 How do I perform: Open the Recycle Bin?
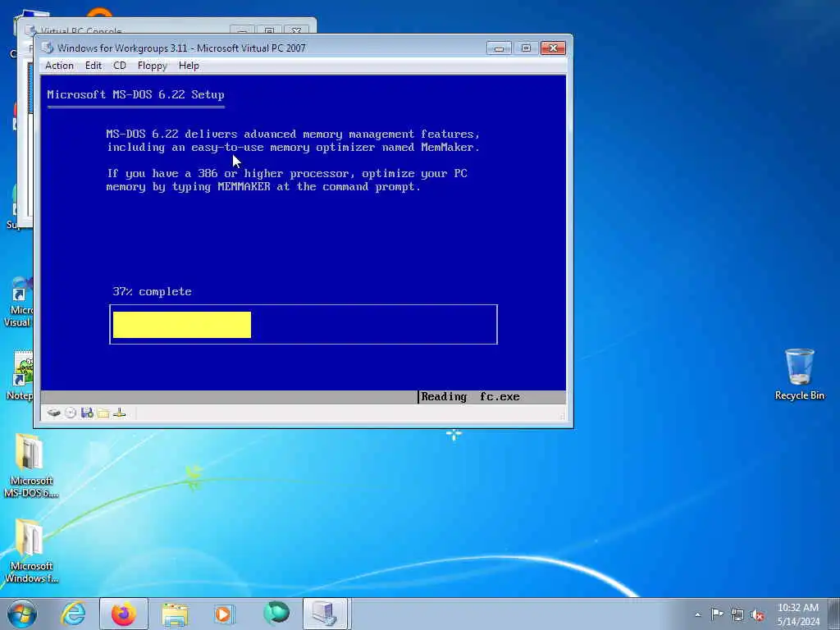click(799, 374)
